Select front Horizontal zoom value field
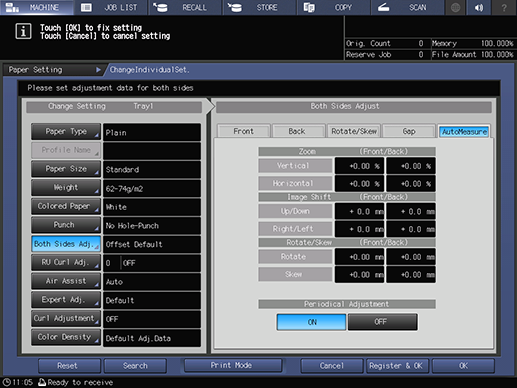The height and width of the screenshot is (388, 517). [x=359, y=184]
